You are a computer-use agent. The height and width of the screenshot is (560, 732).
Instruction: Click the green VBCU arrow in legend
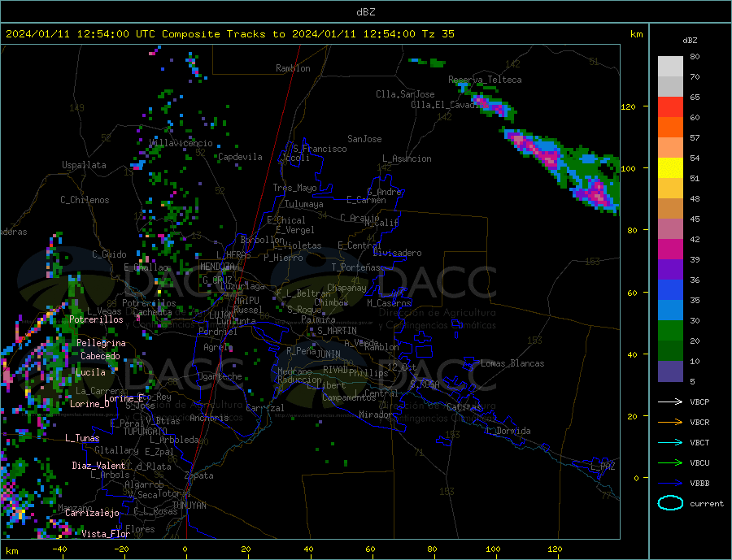point(670,463)
